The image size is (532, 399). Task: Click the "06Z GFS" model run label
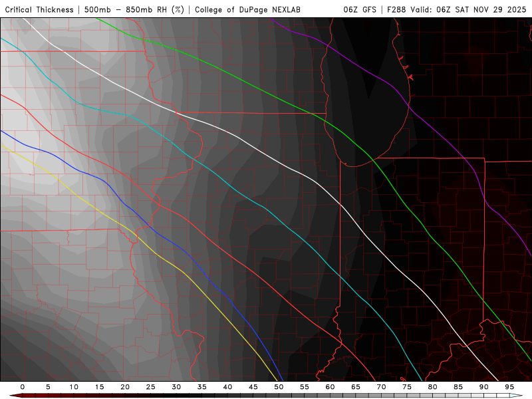tap(360, 9)
